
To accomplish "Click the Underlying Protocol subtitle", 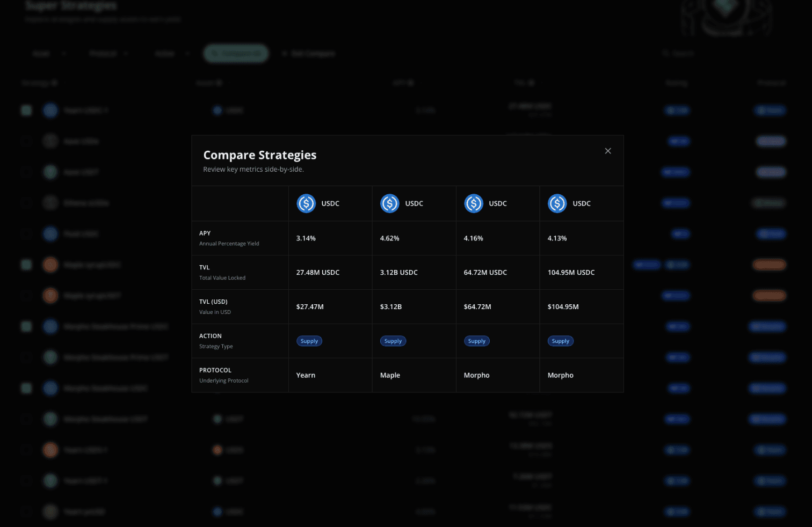I will (x=224, y=381).
